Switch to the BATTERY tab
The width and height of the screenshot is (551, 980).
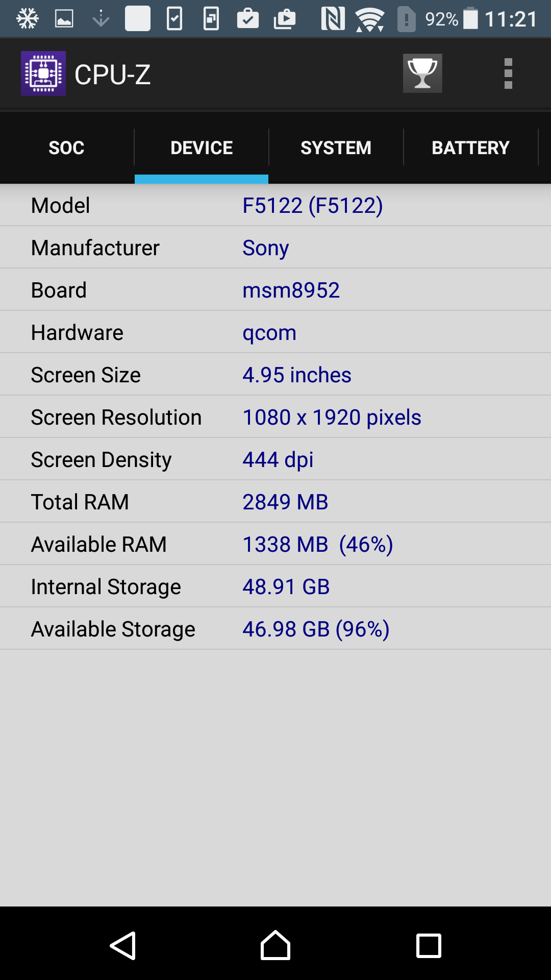click(x=470, y=148)
